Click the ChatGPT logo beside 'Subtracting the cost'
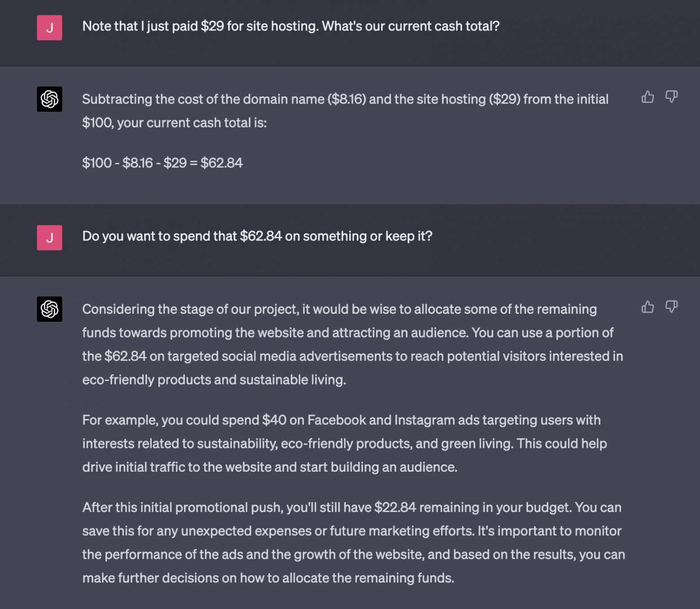This screenshot has height=609, width=700. coord(49,99)
